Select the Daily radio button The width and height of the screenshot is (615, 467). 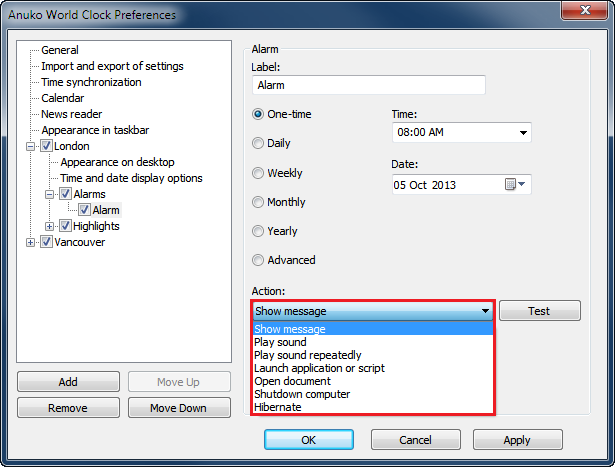coord(259,143)
